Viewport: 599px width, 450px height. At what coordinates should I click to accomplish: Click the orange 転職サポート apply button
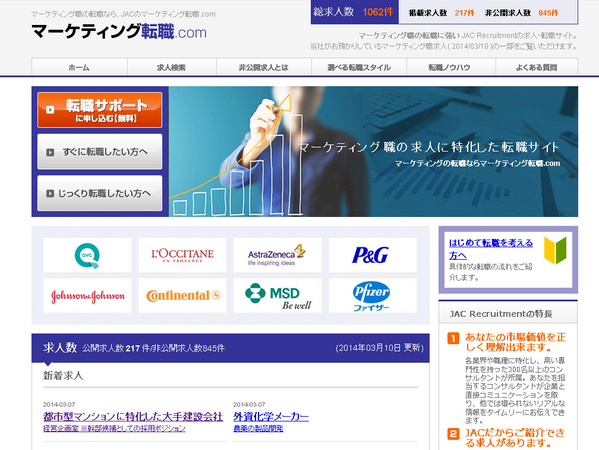(100, 110)
